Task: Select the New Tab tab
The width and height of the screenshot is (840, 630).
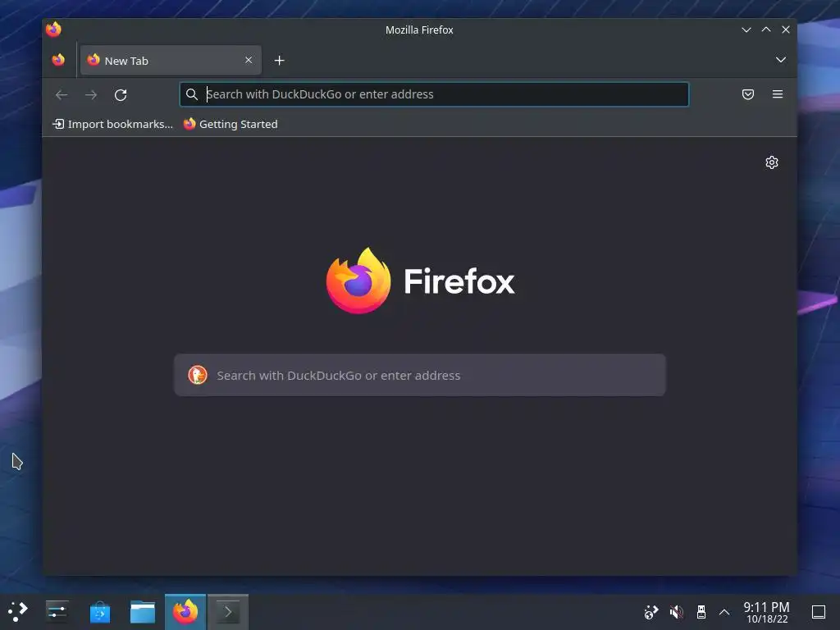Action: 171,60
